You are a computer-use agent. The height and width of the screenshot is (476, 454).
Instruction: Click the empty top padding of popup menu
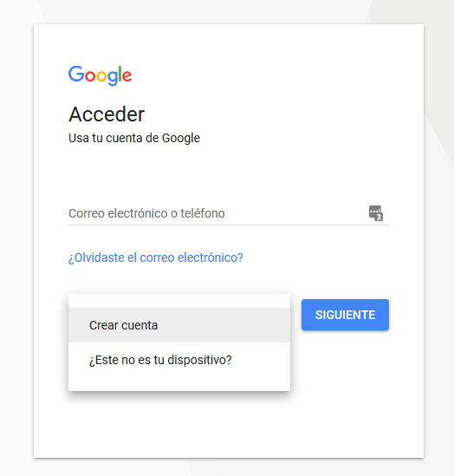(x=179, y=301)
